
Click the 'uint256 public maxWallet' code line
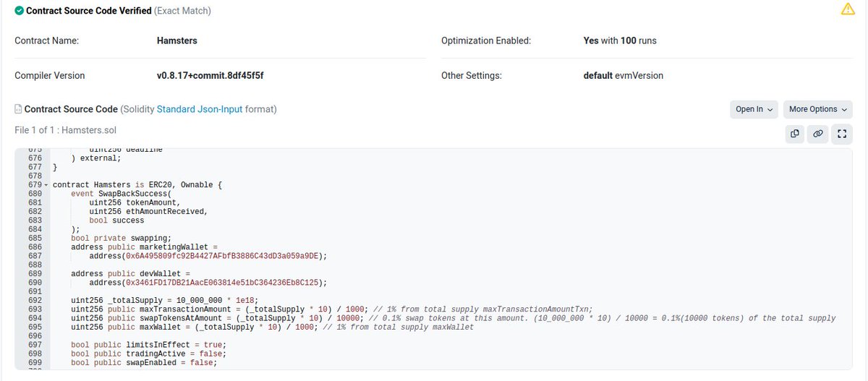coord(272,328)
